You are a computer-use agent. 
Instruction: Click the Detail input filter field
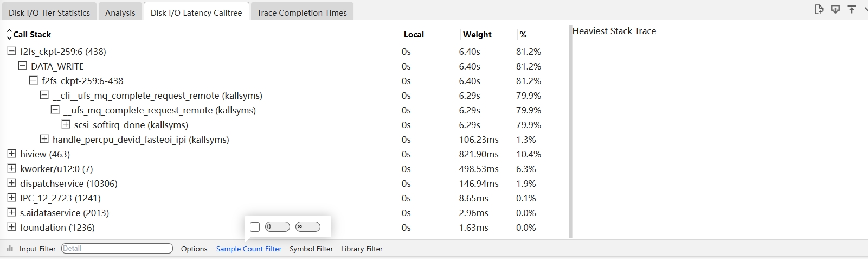117,249
